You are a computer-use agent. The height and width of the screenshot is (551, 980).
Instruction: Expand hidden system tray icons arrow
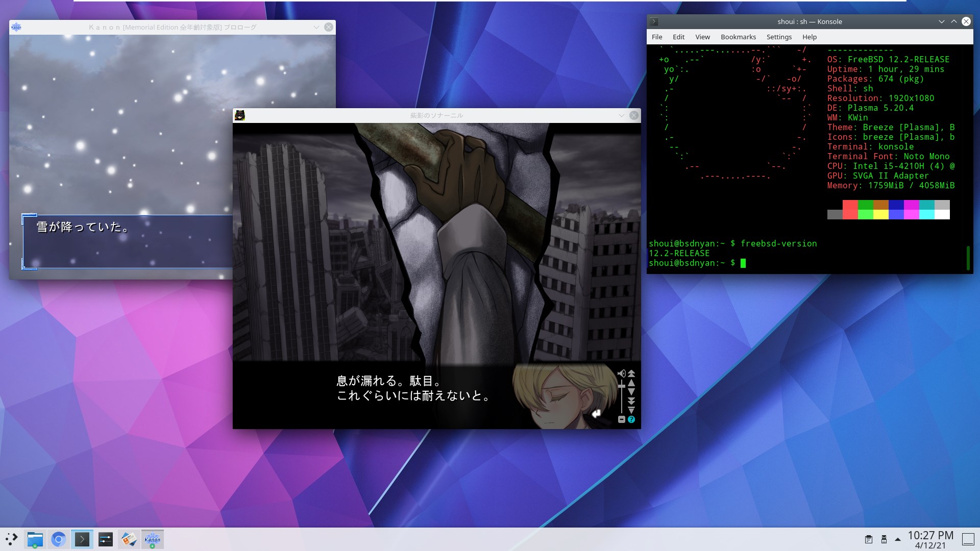[x=898, y=539]
